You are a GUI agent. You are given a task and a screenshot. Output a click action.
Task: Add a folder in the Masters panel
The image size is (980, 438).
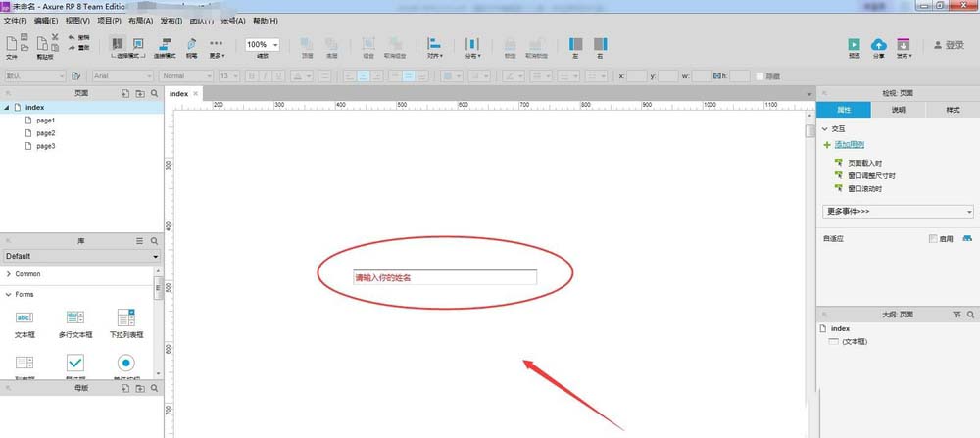[x=140, y=388]
